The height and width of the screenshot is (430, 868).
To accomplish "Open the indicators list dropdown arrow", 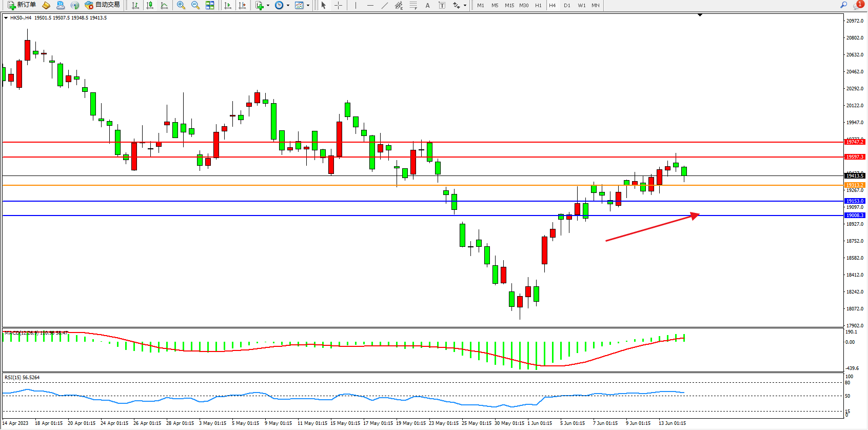I will (268, 6).
